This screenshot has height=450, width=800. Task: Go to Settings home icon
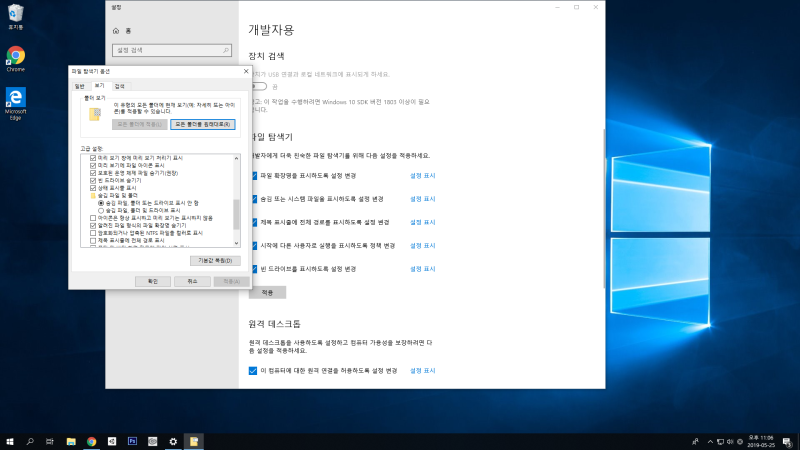pos(116,31)
